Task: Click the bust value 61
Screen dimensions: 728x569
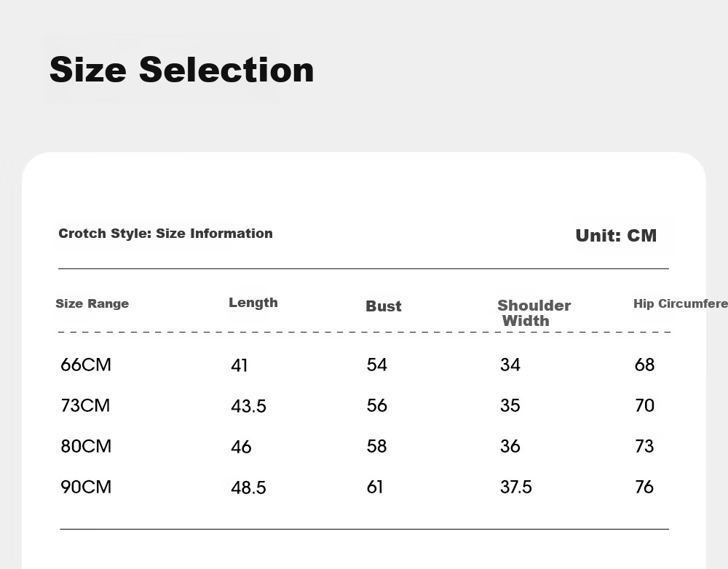Action: click(375, 488)
